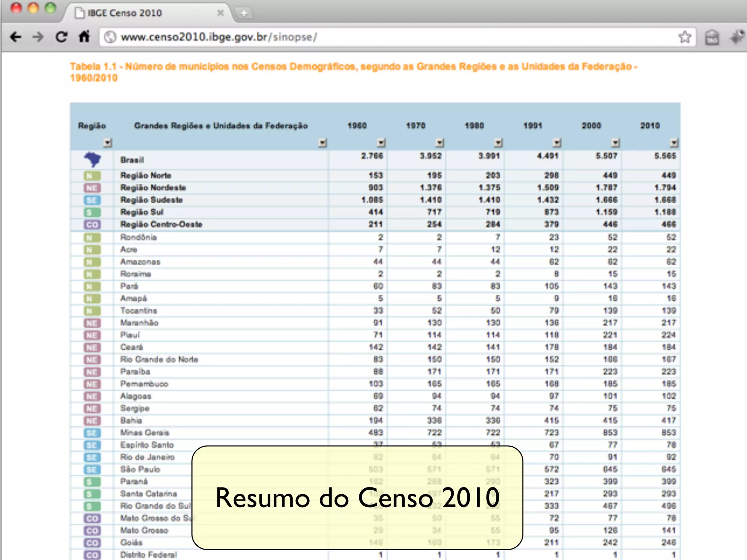Screen dimensions: 747x560
Task: Open the Grandes Regiões column filter dropdown
Action: point(322,143)
